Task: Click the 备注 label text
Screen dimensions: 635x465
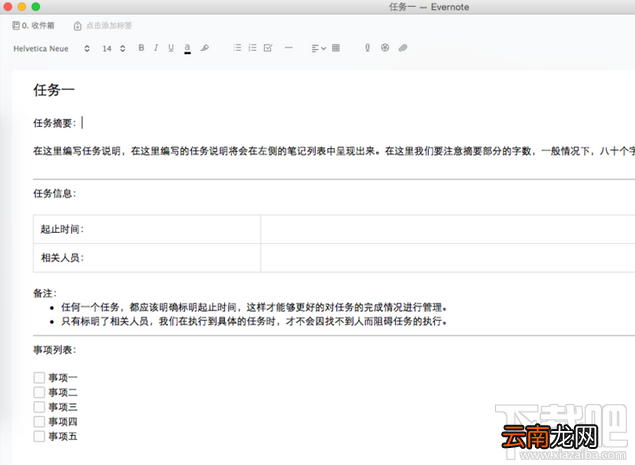Action: tap(45, 293)
